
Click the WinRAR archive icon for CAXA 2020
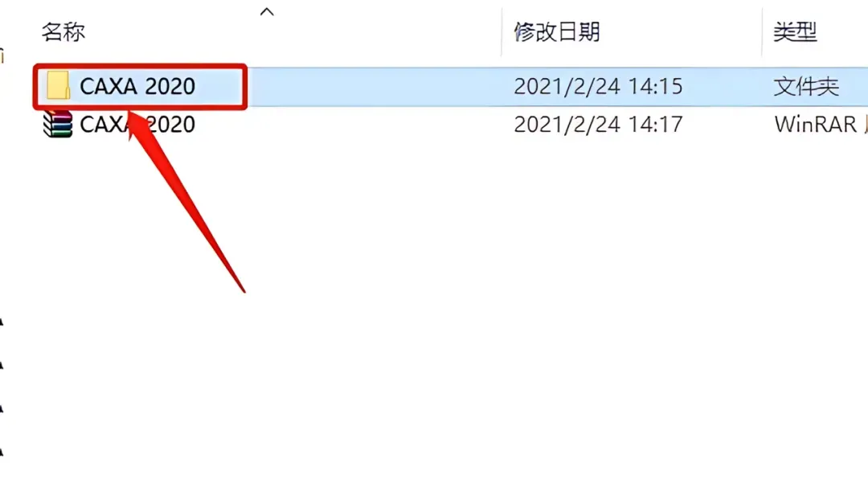click(58, 124)
